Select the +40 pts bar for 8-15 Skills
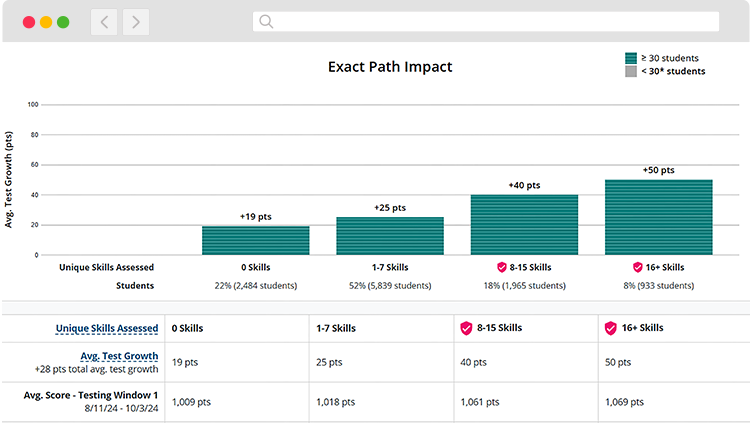Image resolution: width=752 pixels, height=423 pixels. [524, 225]
